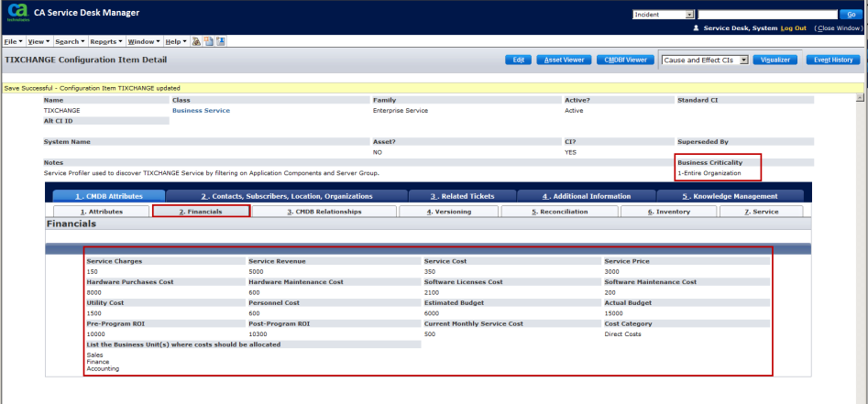Image resolution: width=868 pixels, height=404 pixels.
Task: Open the Incident search type dropdown
Action: (664, 15)
